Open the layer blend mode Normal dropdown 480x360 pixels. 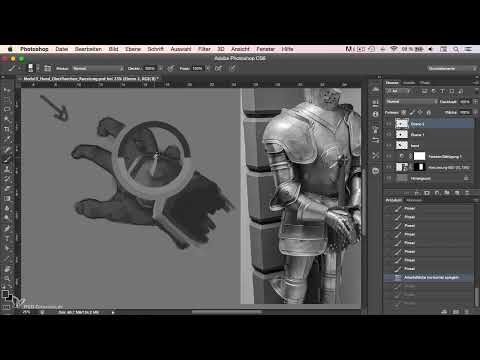411,102
